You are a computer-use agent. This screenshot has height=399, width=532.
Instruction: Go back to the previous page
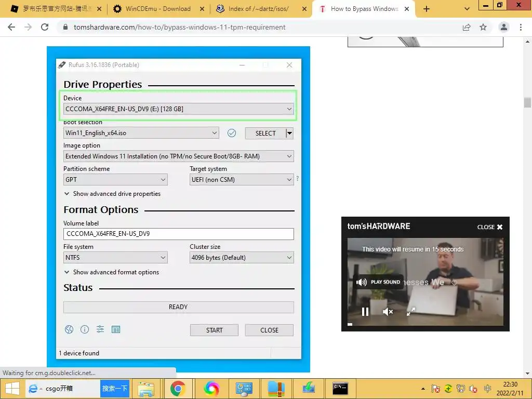point(11,27)
